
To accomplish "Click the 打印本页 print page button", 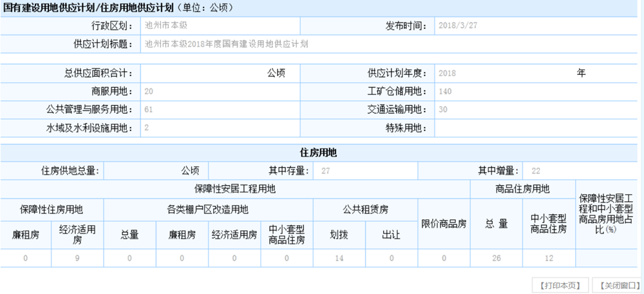I will tap(560, 285).
